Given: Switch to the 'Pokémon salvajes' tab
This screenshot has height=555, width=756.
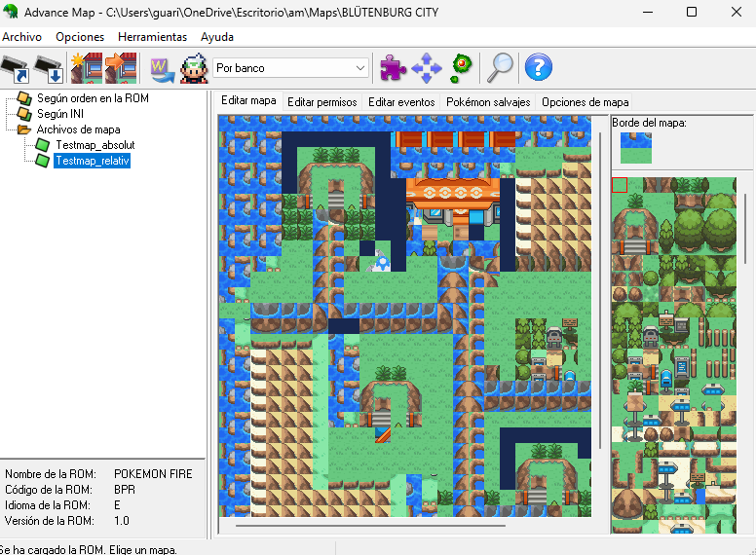Looking at the screenshot, I should (488, 102).
